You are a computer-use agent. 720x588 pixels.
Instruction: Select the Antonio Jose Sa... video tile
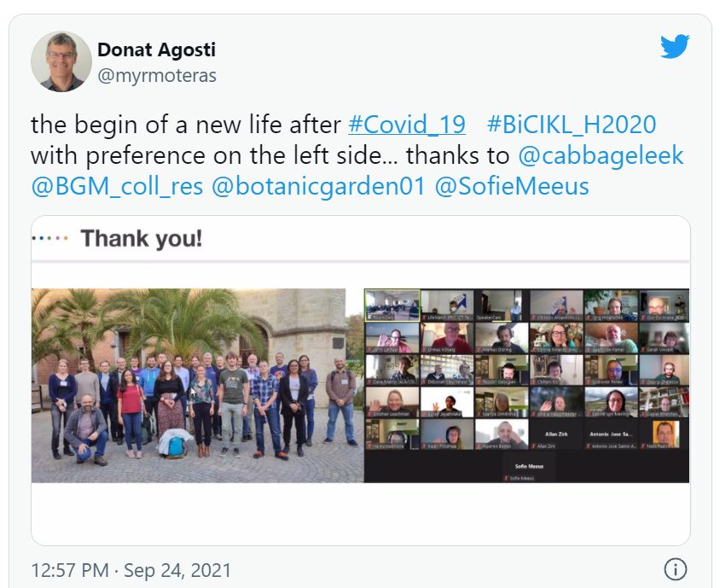point(611,434)
